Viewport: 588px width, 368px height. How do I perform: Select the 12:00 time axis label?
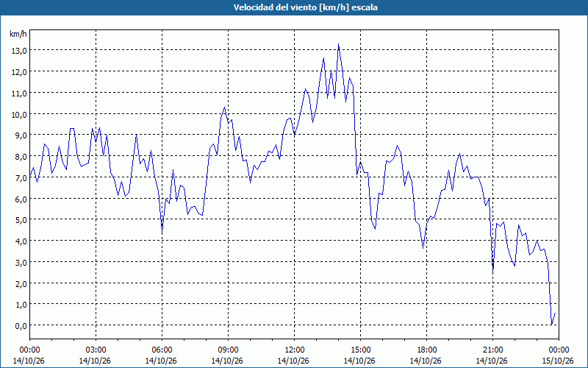point(295,350)
